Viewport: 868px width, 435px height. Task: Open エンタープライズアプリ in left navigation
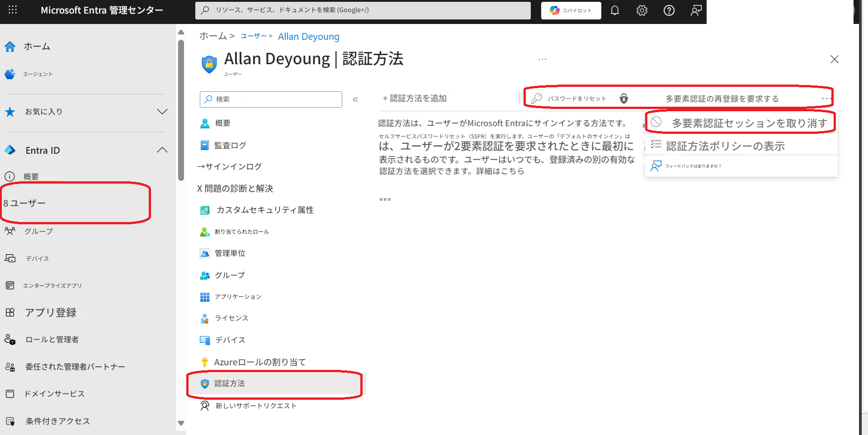click(x=52, y=286)
